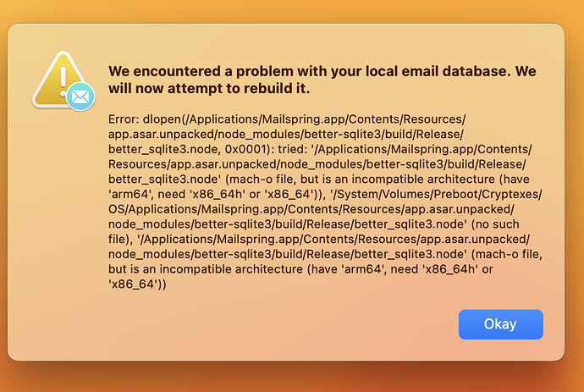Click the line starting 'app.asar.unpacked/node_modules'
584x392 pixels.
[286, 134]
